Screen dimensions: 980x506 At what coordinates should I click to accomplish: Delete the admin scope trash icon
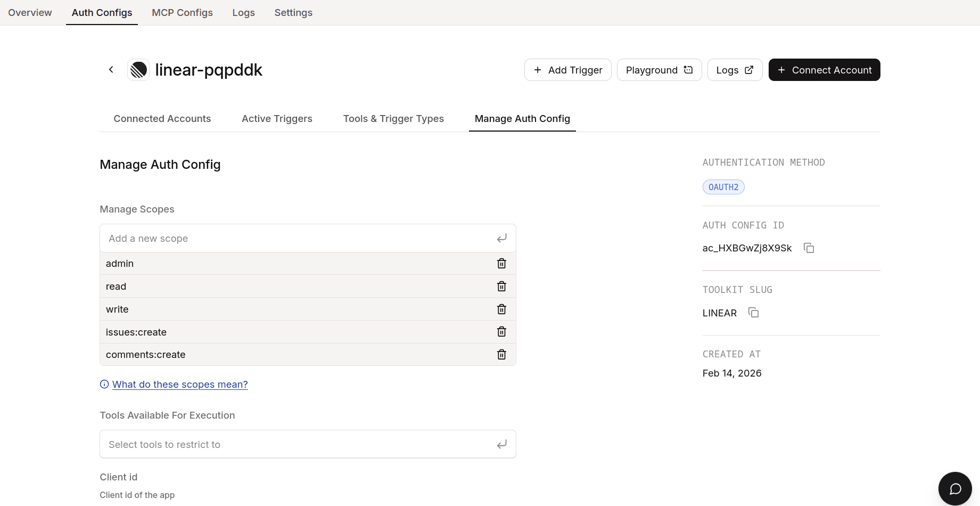pos(501,264)
